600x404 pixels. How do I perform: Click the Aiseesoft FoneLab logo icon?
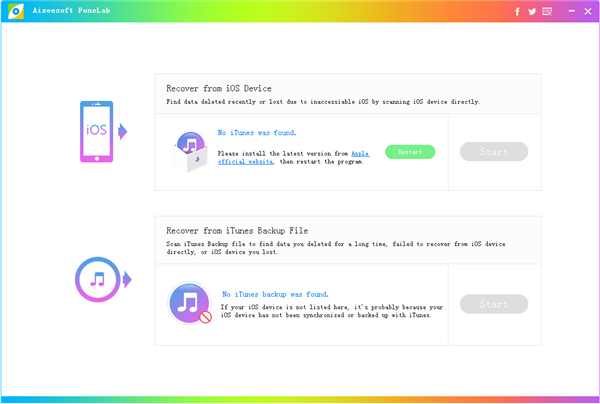coord(16,11)
